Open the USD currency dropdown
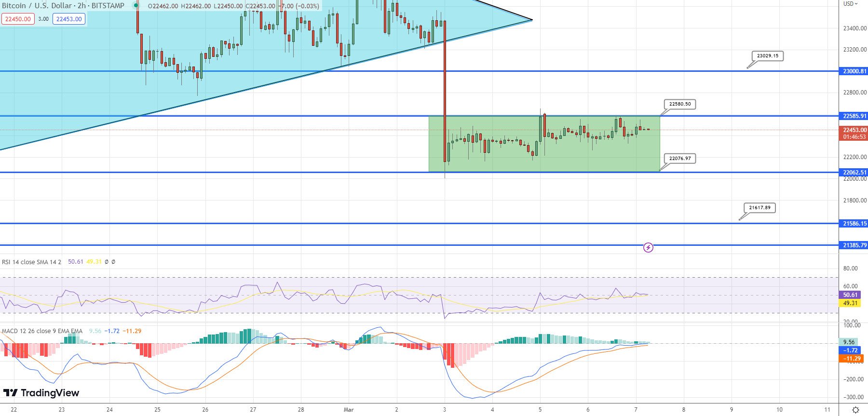This screenshot has height=416, width=868. click(851, 4)
